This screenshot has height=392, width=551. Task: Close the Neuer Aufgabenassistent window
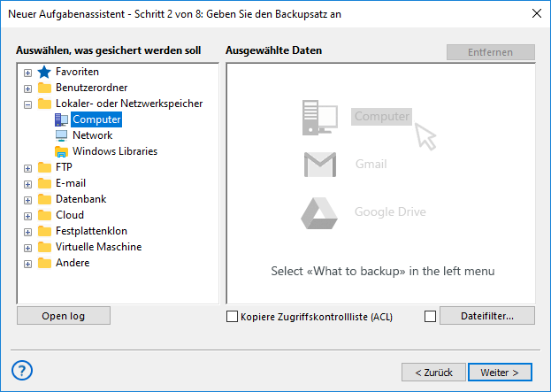tap(536, 13)
